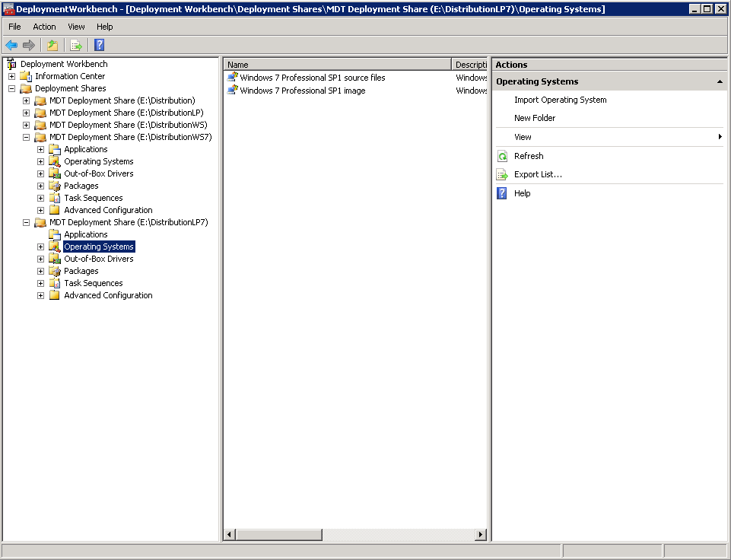Image resolution: width=731 pixels, height=560 pixels.
Task: Click the Up one level toolbar icon
Action: click(x=52, y=45)
